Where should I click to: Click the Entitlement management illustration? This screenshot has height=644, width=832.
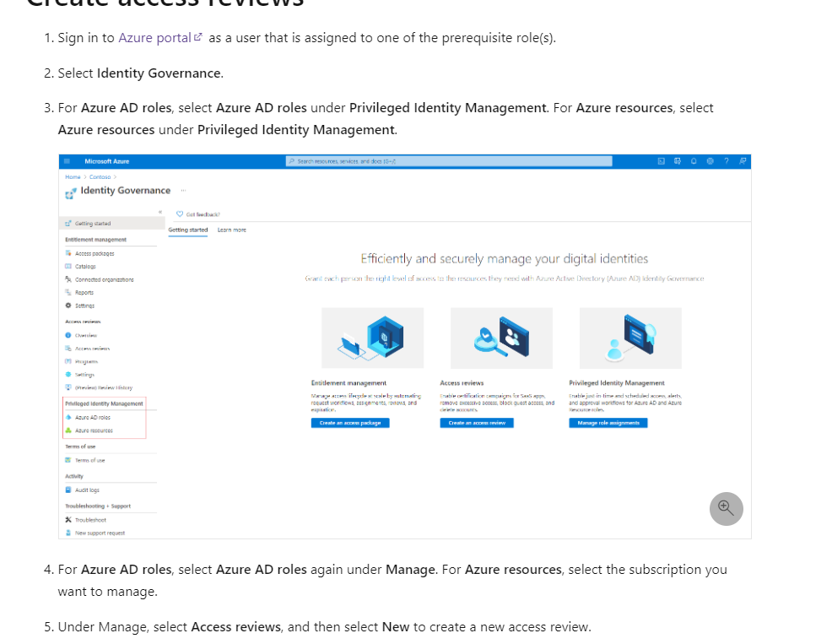[372, 338]
